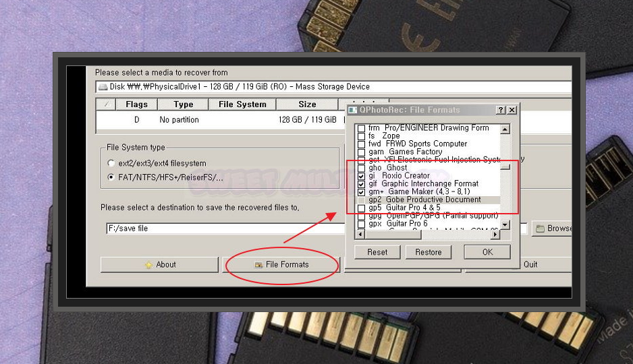
Task: Click the Browse button
Action: tap(552, 229)
